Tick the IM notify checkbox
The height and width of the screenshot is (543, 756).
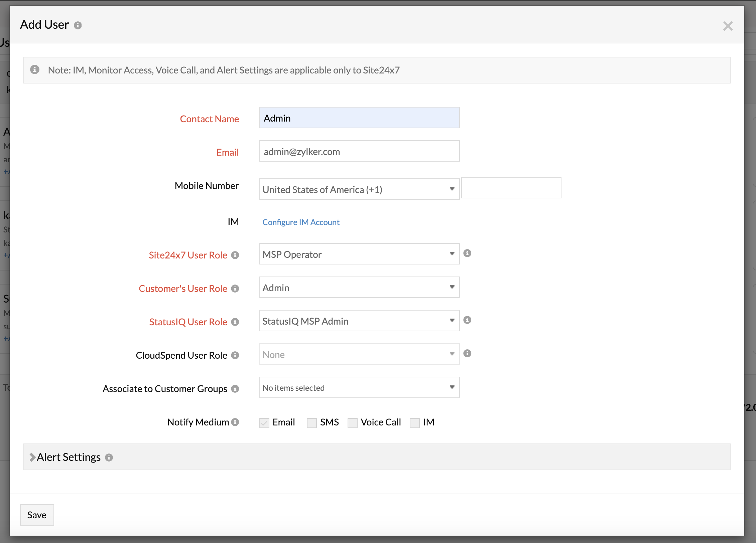click(414, 423)
